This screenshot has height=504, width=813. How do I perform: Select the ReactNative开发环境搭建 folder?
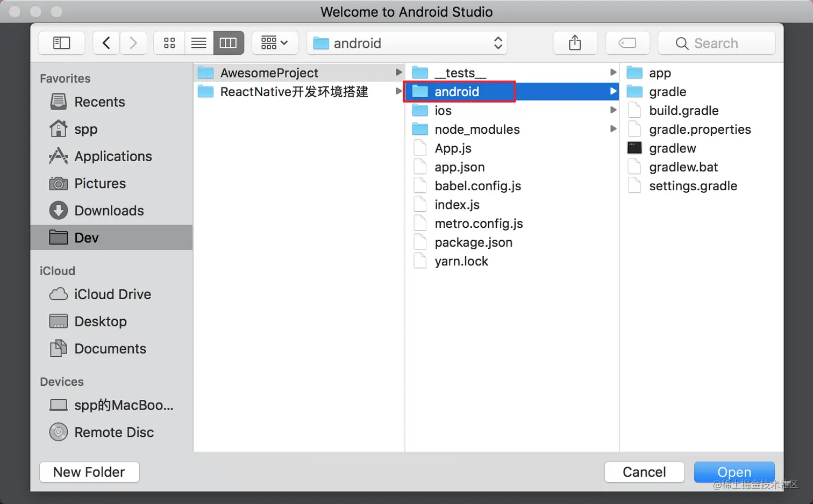point(299,91)
